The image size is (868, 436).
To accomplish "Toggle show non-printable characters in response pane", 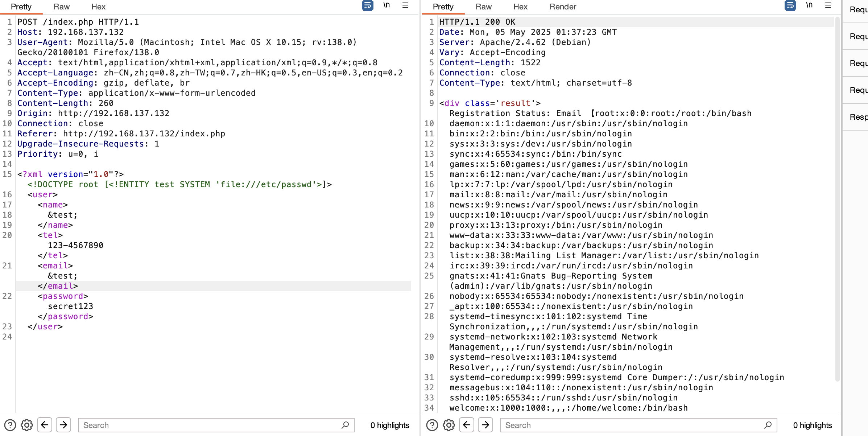I will click(x=809, y=5).
